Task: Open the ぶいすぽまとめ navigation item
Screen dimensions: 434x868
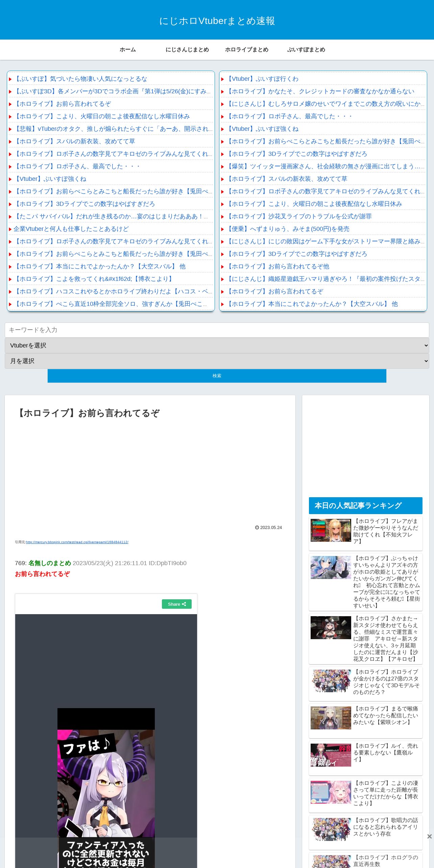Action: (306, 50)
